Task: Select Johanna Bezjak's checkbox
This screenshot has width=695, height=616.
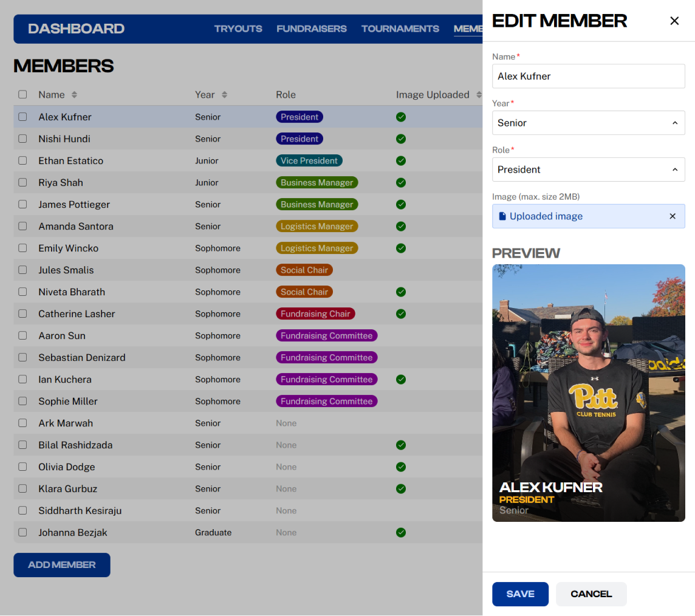Action: pos(22,532)
